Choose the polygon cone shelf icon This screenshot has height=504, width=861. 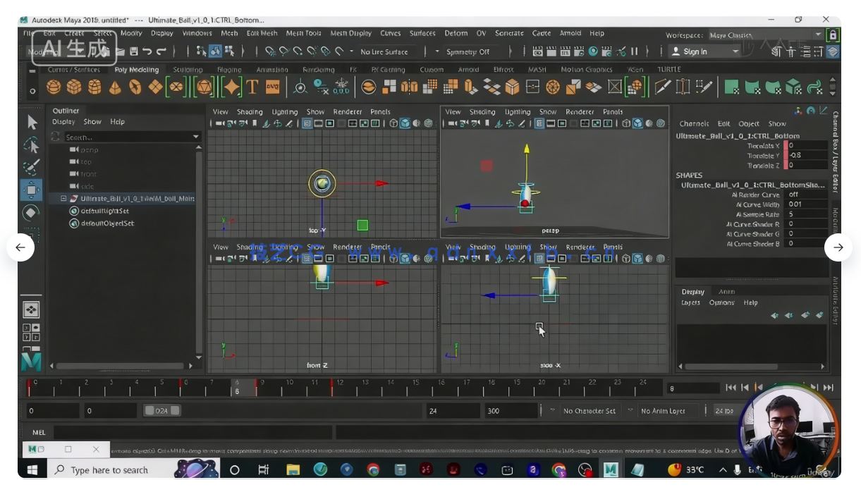(x=115, y=87)
